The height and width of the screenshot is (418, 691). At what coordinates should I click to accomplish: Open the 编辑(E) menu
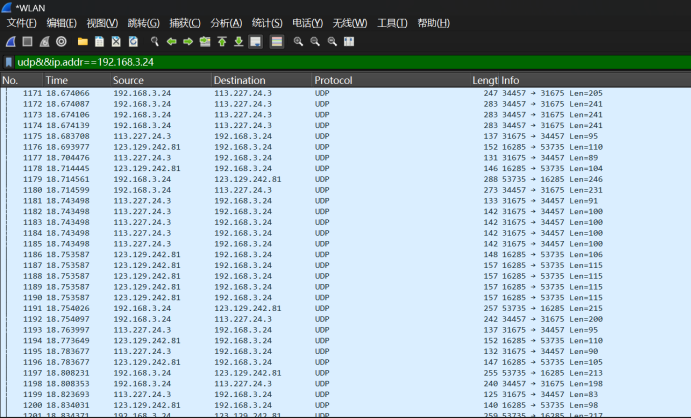[x=61, y=23]
